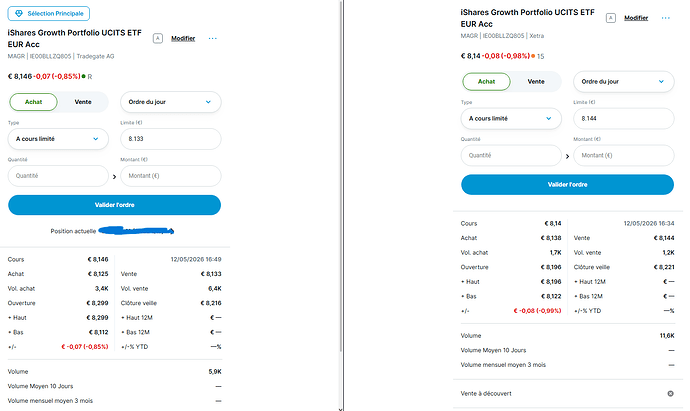
Task: Click timestamp 12/05/2026 16:34
Action: (x=649, y=224)
